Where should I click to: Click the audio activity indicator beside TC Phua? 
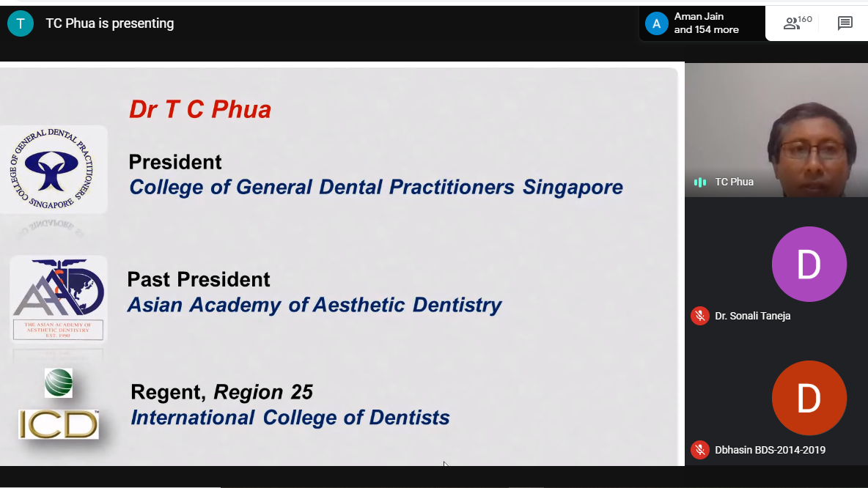[700, 182]
